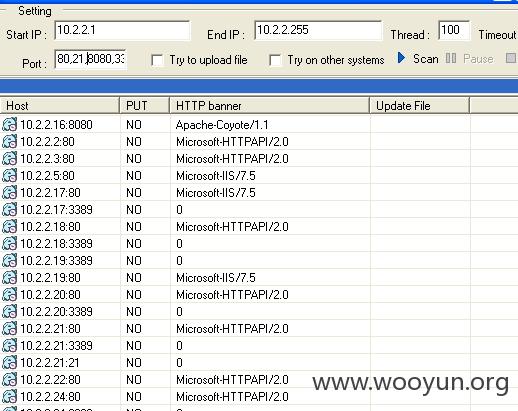Select host text 10.2.2.21:21

[x=50, y=363]
